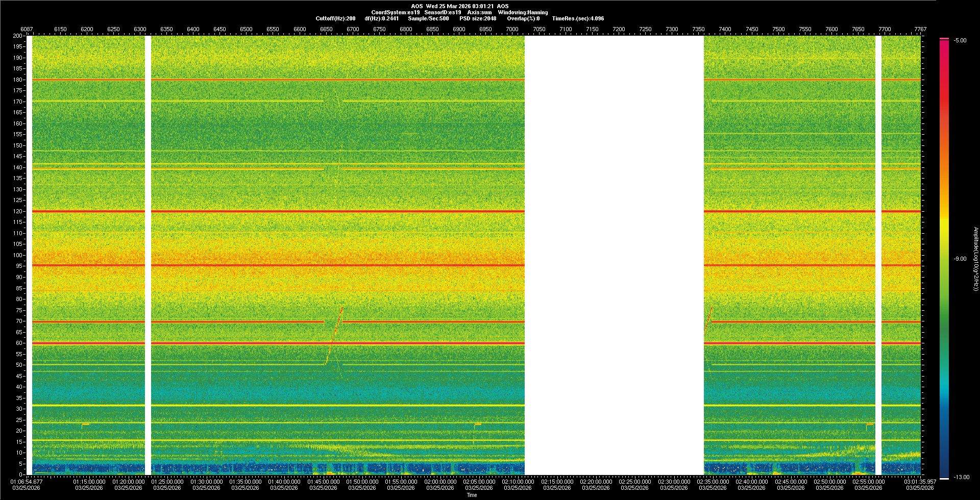Click the SensorID:es19 header label

[443, 12]
